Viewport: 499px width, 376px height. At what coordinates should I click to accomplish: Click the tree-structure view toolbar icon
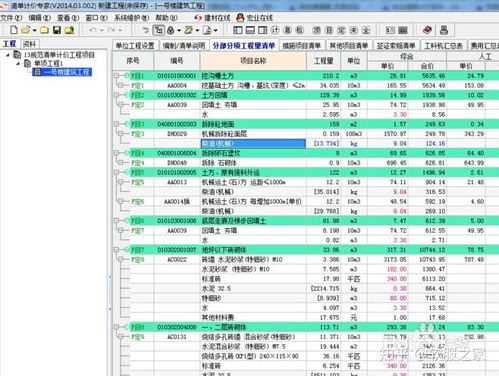click(x=158, y=30)
